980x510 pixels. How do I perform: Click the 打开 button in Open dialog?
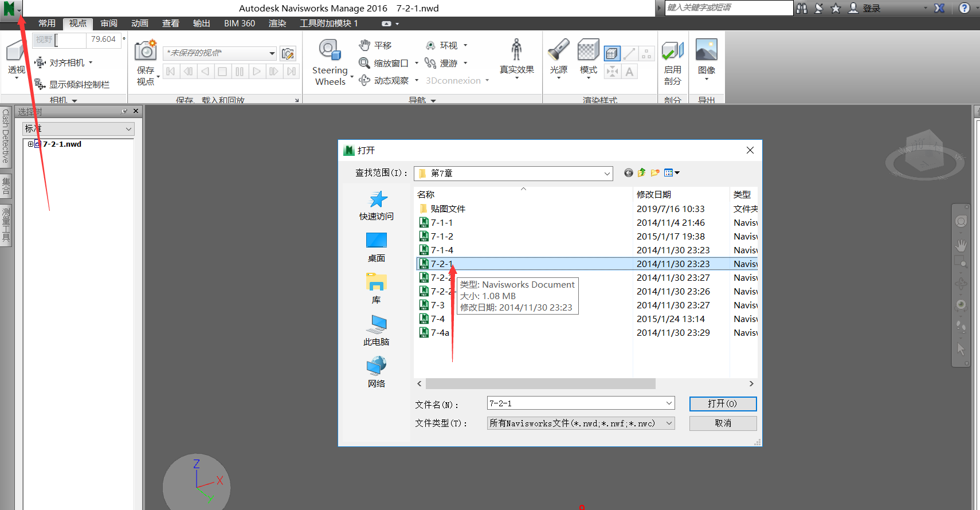723,404
